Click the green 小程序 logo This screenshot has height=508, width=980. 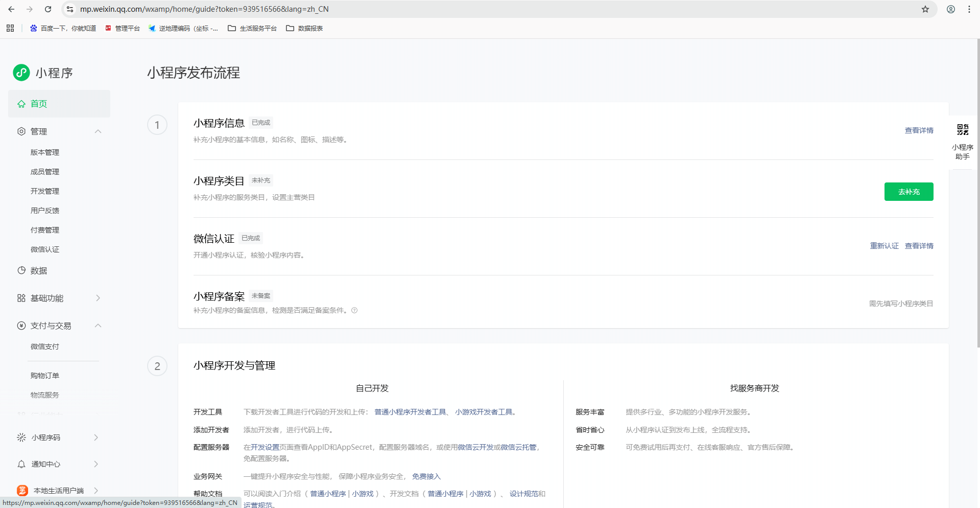pyautogui.click(x=21, y=73)
